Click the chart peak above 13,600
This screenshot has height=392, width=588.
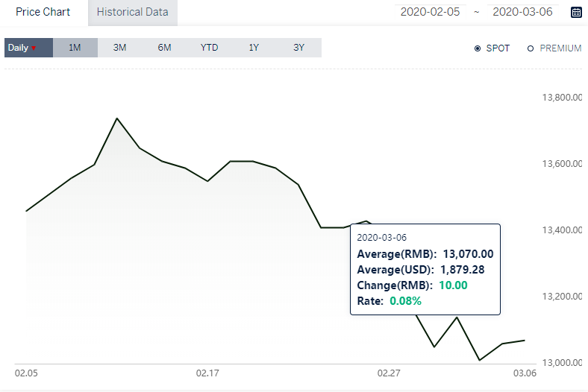[x=117, y=118]
